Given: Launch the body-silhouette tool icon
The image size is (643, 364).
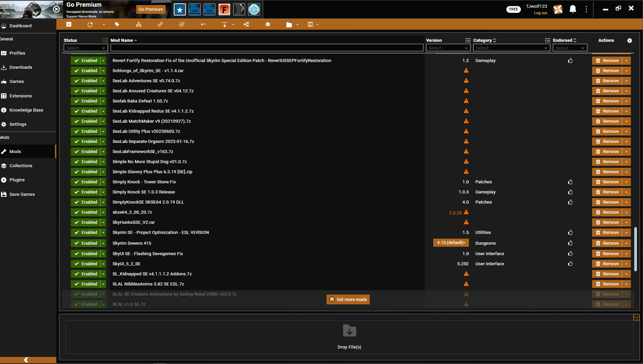Looking at the screenshot, I should click(239, 9).
